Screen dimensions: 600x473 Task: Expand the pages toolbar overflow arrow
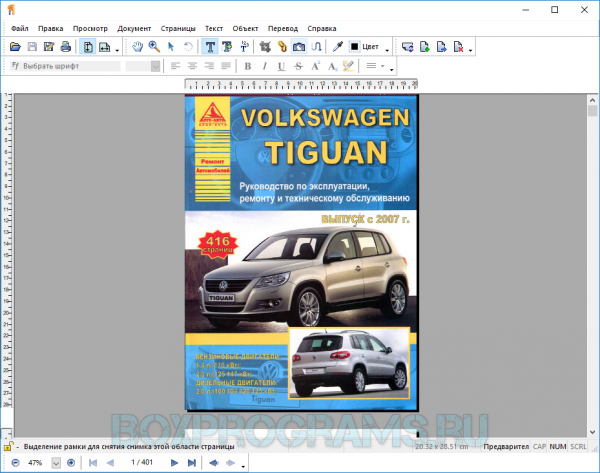click(470, 50)
